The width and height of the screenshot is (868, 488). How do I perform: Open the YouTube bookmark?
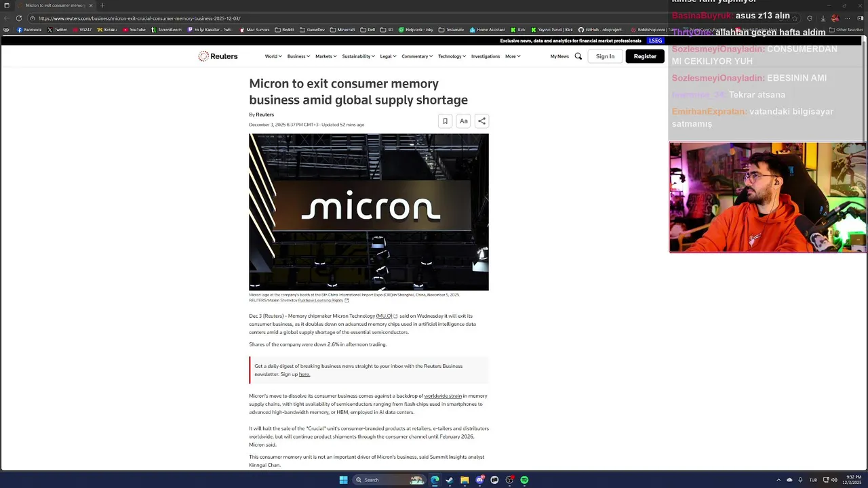[134, 30]
